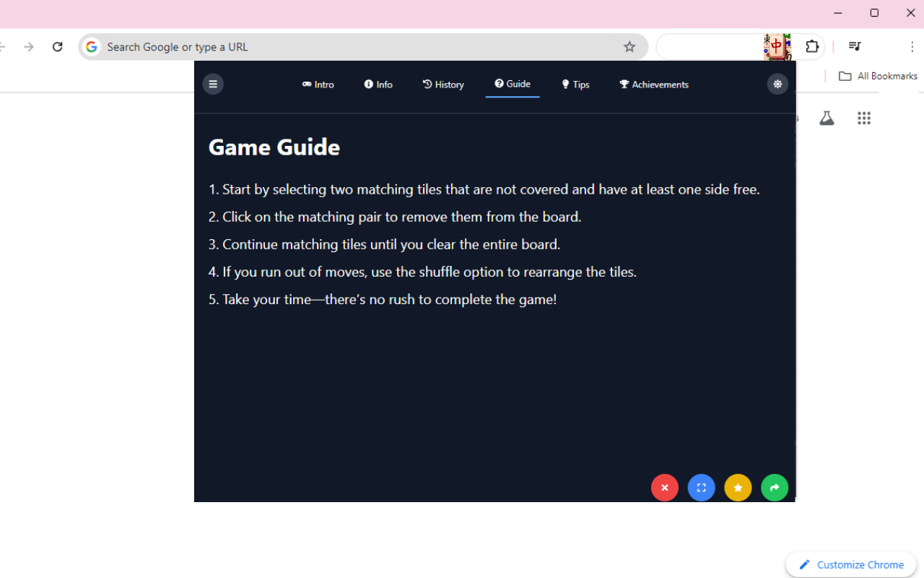924x578 pixels.
Task: Open the Chrome three-dot menu
Action: [x=912, y=47]
